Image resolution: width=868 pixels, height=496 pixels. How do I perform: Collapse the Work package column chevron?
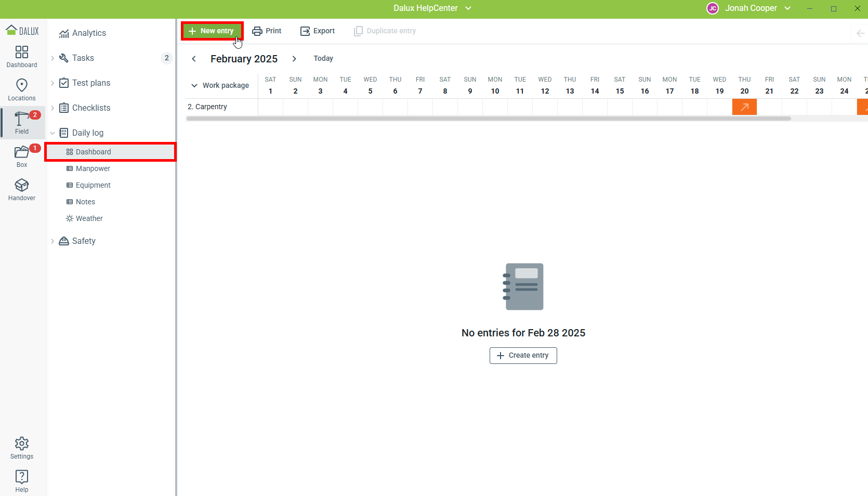[194, 86]
